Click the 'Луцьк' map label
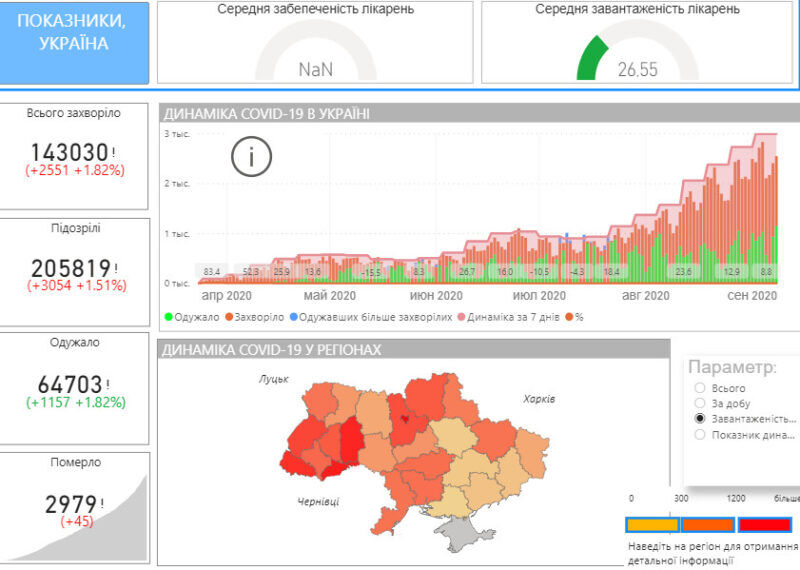 [x=274, y=379]
